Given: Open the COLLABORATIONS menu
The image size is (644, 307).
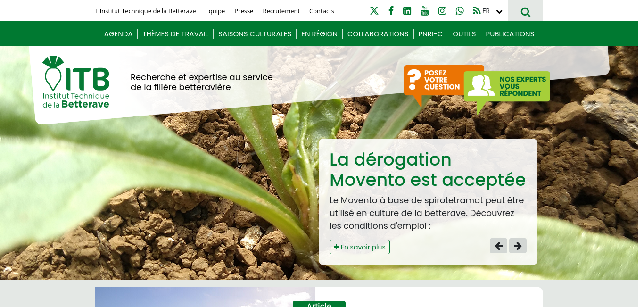Looking at the screenshot, I should 378,34.
